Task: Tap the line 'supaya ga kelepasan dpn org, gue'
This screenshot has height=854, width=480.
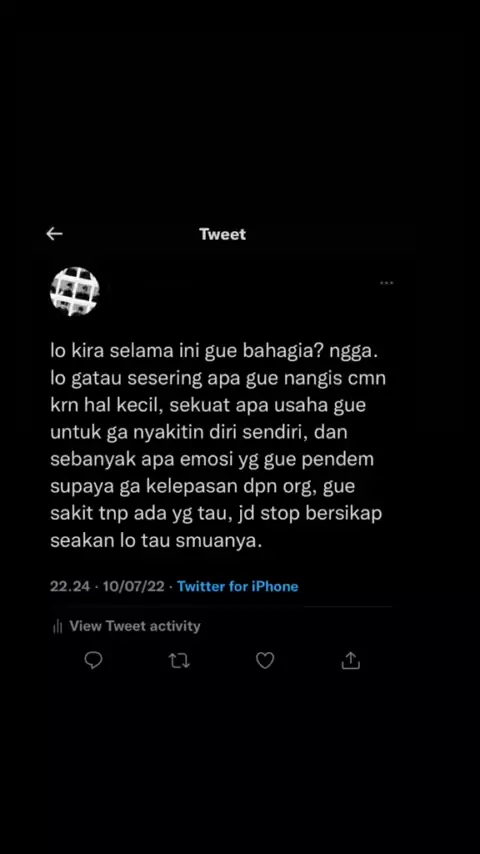Action: [x=202, y=487]
